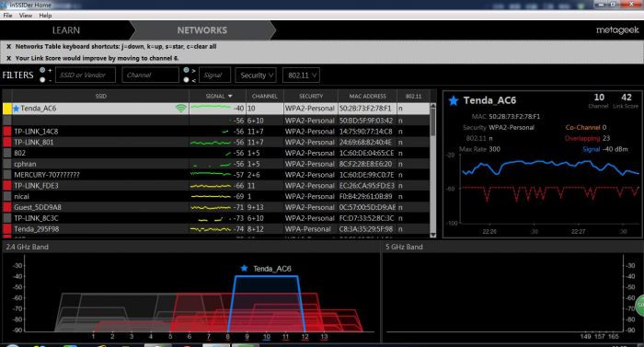This screenshot has height=347, width=644.
Task: Click the signal graph in TP-LINK_801 row
Action: pos(211,143)
